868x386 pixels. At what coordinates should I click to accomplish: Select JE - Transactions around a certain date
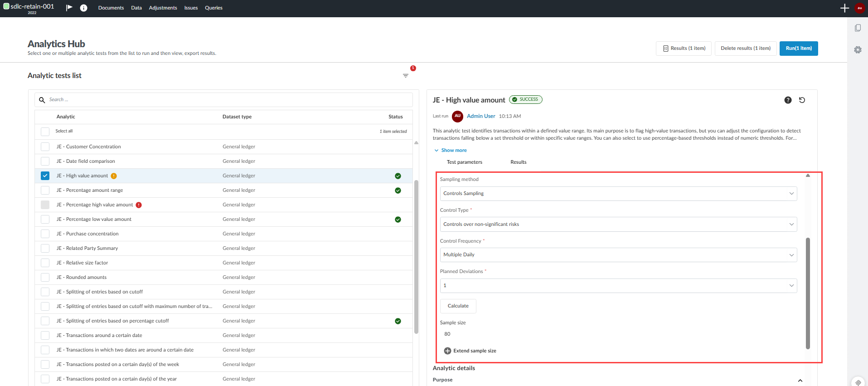click(223, 336)
